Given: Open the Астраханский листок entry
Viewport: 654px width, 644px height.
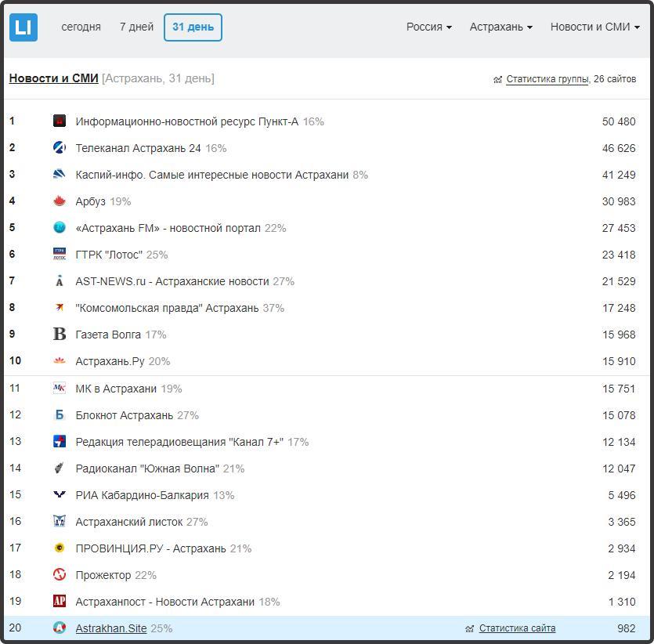Looking at the screenshot, I should click(129, 522).
